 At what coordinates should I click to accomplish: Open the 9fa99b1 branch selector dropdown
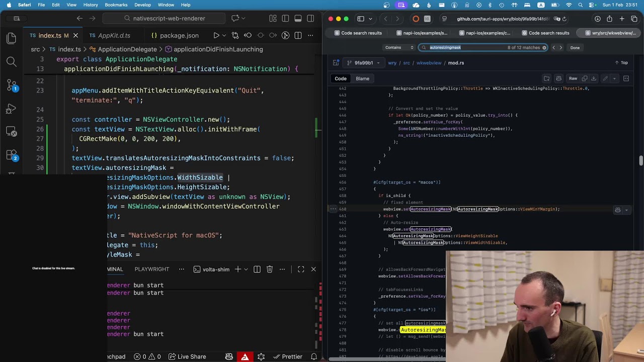coord(364,63)
